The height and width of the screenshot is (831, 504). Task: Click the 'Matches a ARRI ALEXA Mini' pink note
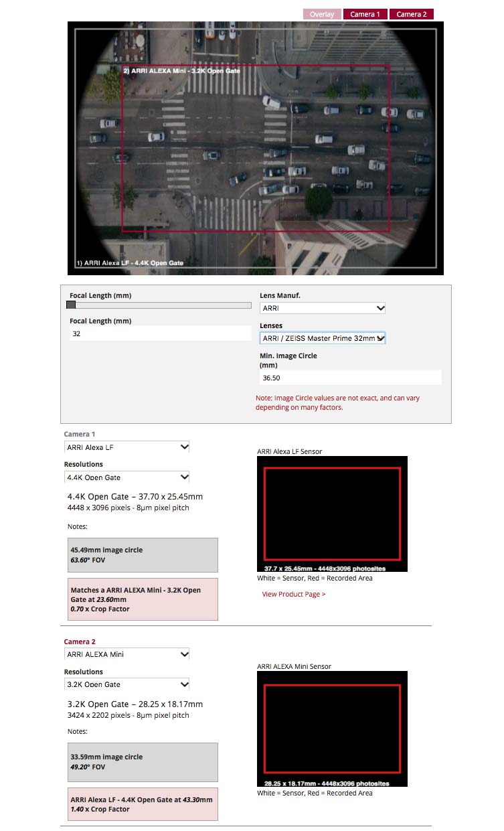click(x=143, y=599)
